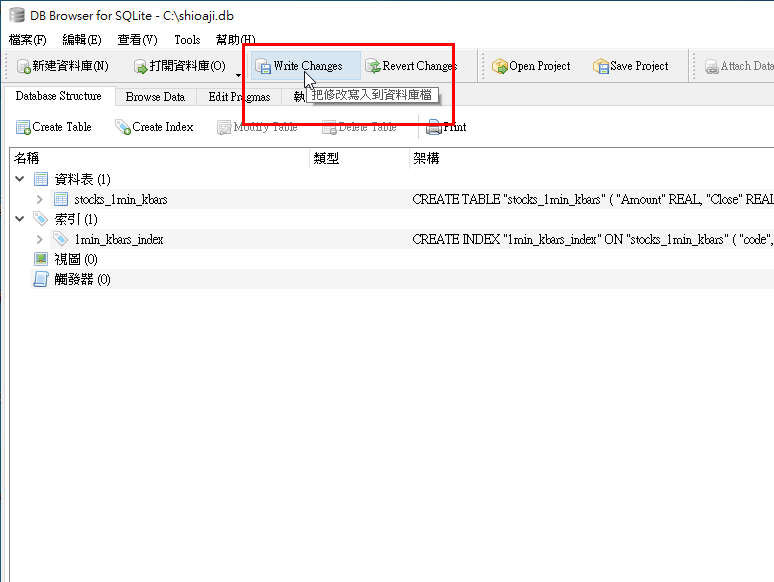Collapse the 資料表 (1) tree node
Viewport: 774px width, 582px height.
[20, 179]
